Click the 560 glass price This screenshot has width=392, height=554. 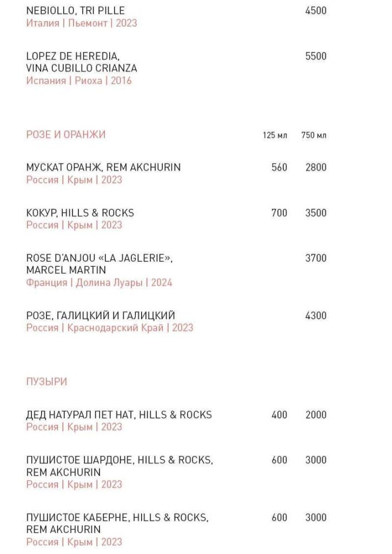(280, 168)
